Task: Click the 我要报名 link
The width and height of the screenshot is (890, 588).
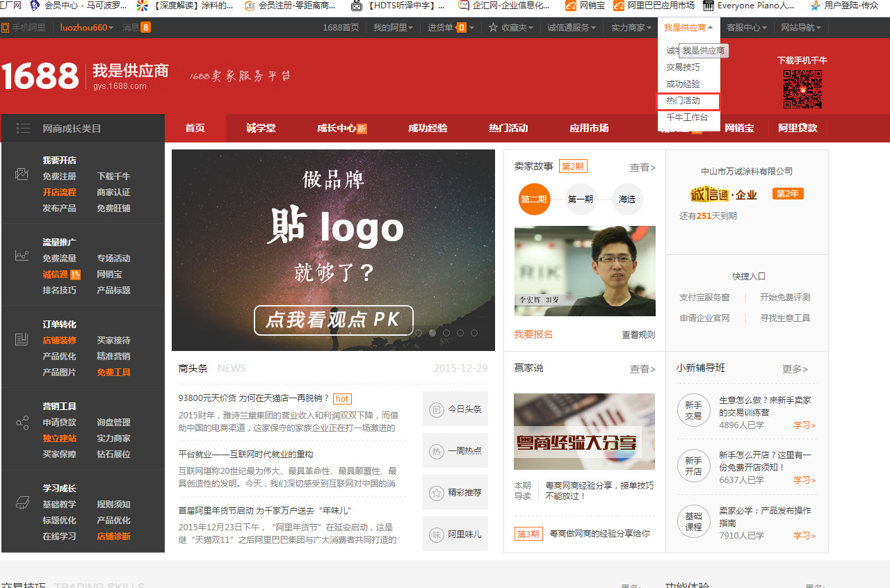Action: [533, 334]
